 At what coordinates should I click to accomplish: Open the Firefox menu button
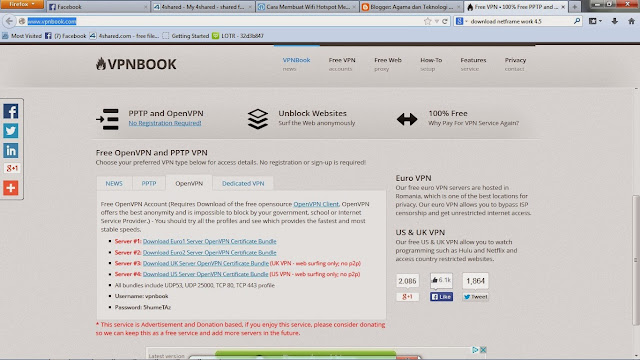[22, 4]
